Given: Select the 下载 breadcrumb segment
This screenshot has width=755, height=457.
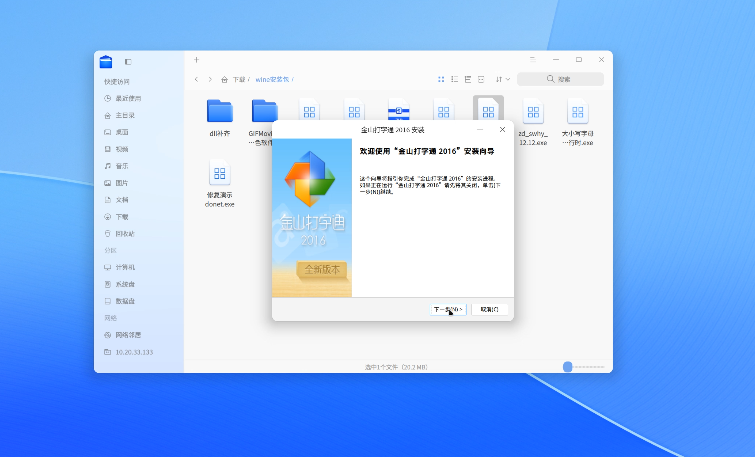Looking at the screenshot, I should click(x=239, y=79).
